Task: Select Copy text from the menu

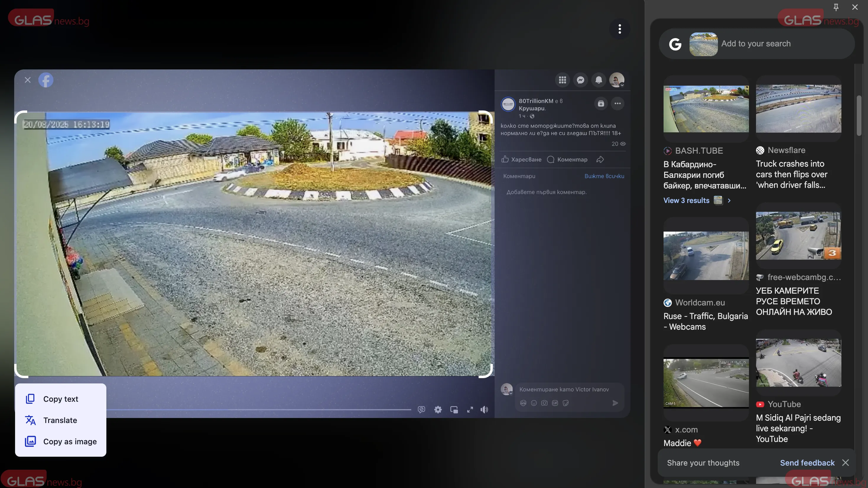Action: click(61, 399)
